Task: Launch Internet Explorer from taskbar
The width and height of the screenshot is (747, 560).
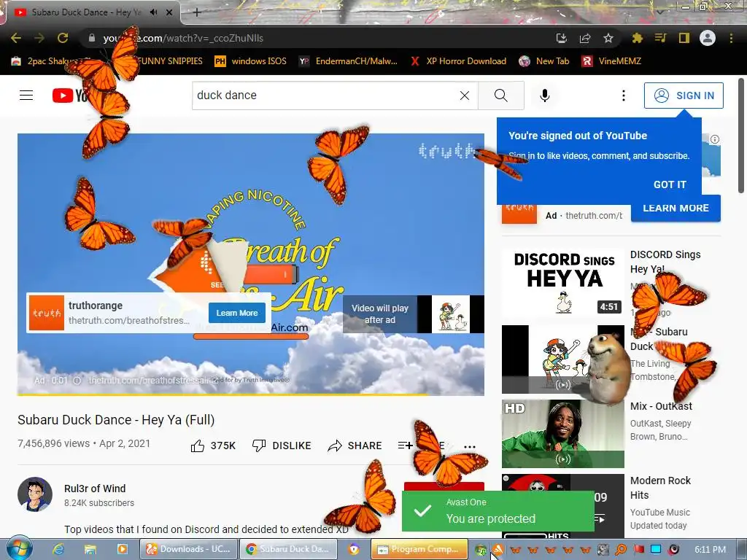Action: pos(58,549)
